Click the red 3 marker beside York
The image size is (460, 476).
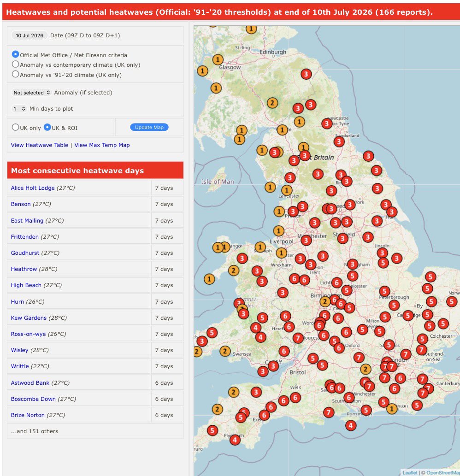pos(350,205)
